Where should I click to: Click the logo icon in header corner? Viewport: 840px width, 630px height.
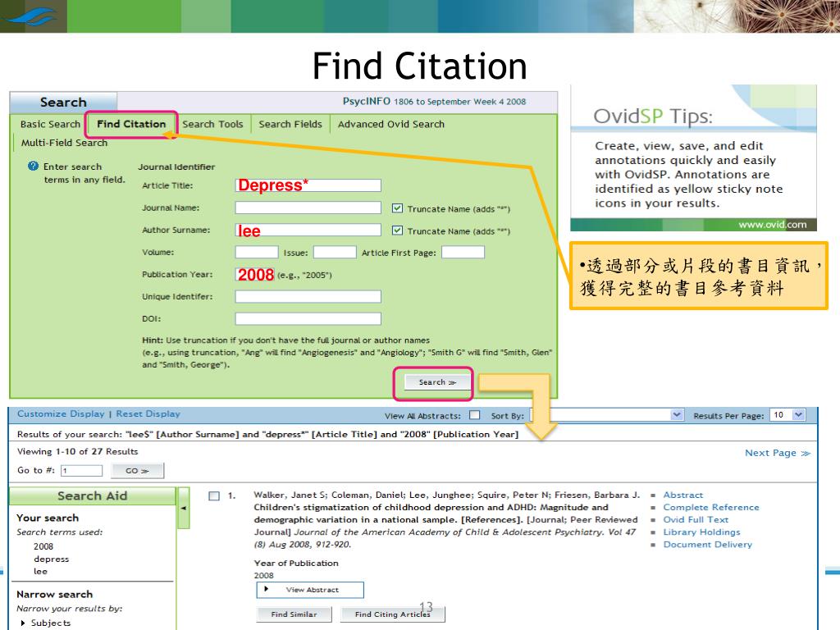point(31,16)
